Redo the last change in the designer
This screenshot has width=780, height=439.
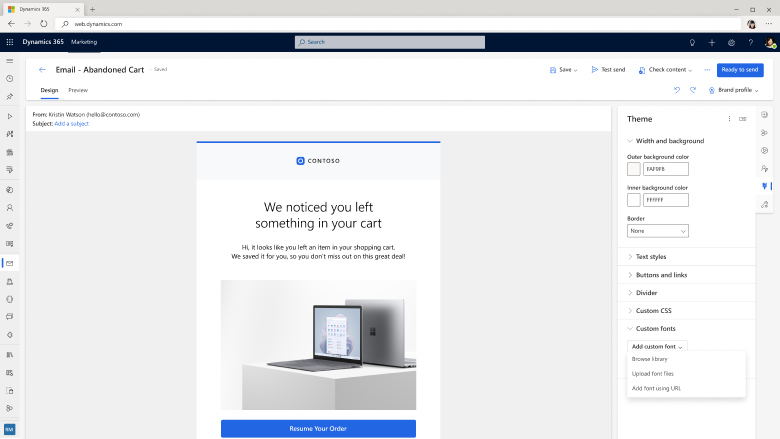pos(693,90)
